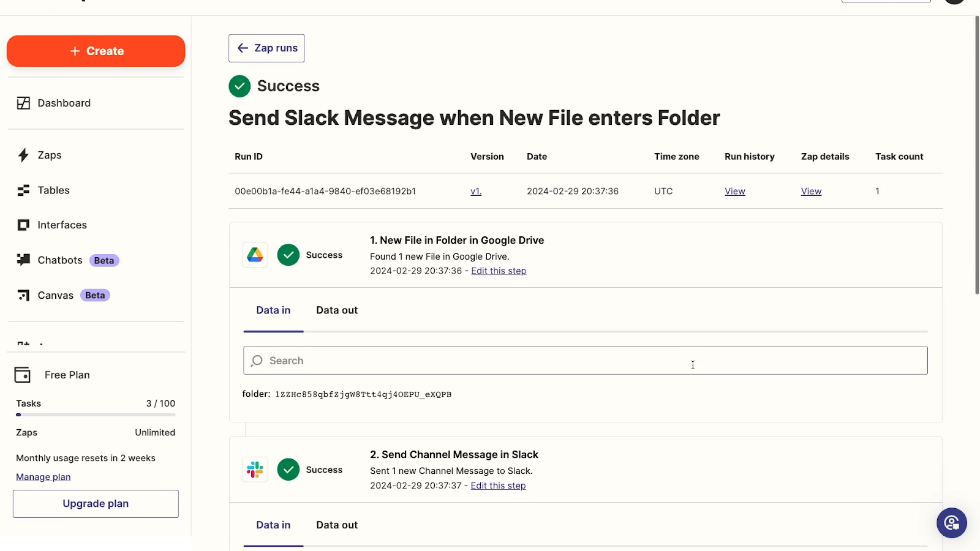
Task: Click View under Zap details
Action: click(811, 191)
